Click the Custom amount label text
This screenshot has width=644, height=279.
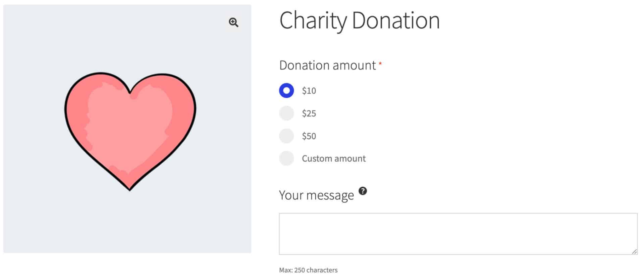tap(333, 158)
